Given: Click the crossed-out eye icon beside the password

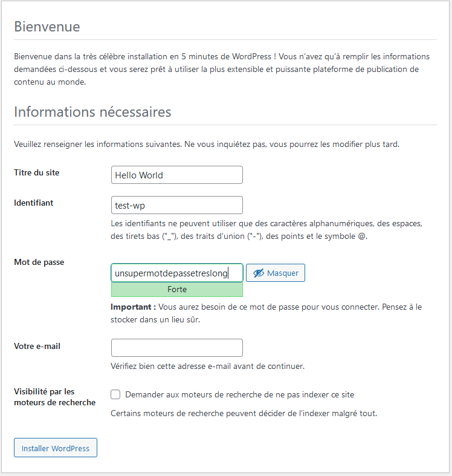Looking at the screenshot, I should tap(259, 273).
